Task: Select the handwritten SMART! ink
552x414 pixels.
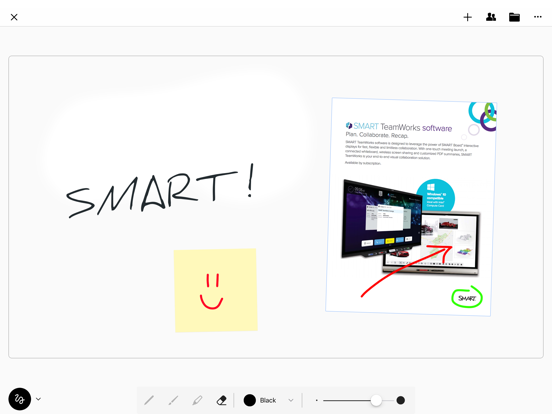Action: pyautogui.click(x=161, y=191)
